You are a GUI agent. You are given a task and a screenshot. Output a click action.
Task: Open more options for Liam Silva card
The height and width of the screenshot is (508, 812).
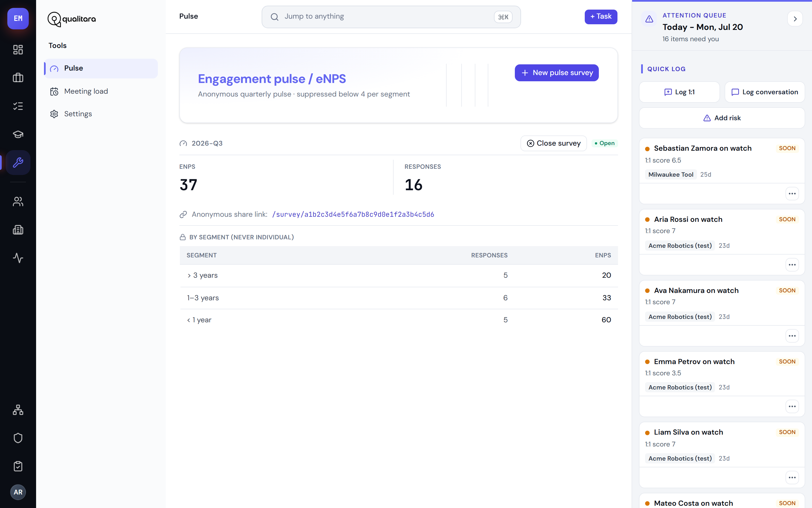792,478
